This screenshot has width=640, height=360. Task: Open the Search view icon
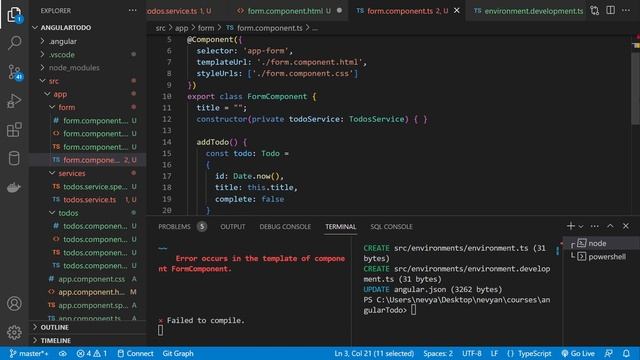coord(14,43)
